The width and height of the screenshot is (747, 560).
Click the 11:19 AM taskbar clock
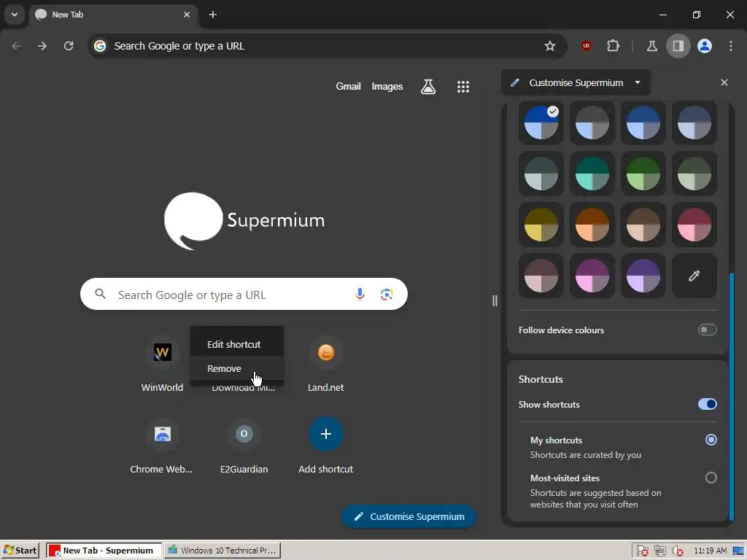click(x=710, y=551)
